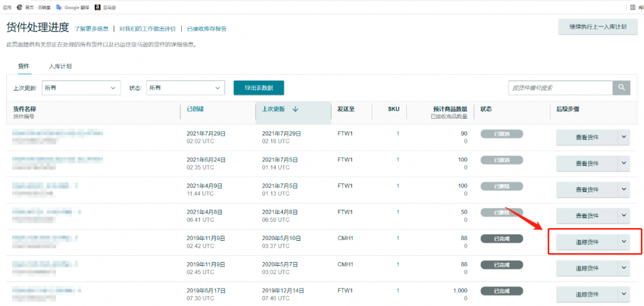The image size is (644, 306).
Task: Open the 首页 bookmark in bookmarks bar
Action: tap(34, 8)
